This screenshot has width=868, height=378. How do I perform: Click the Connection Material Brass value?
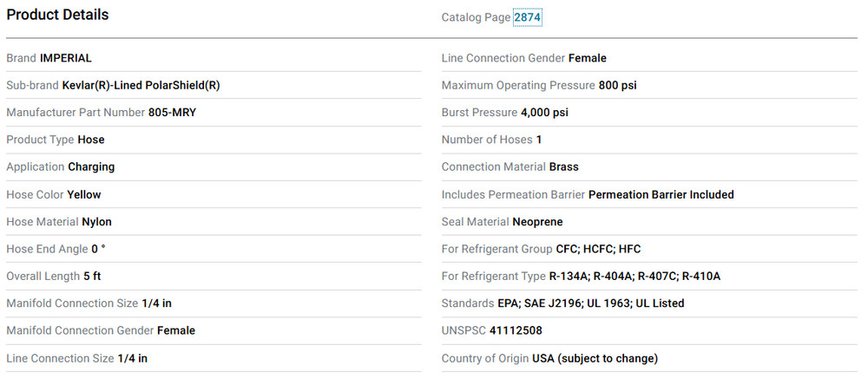tap(564, 167)
